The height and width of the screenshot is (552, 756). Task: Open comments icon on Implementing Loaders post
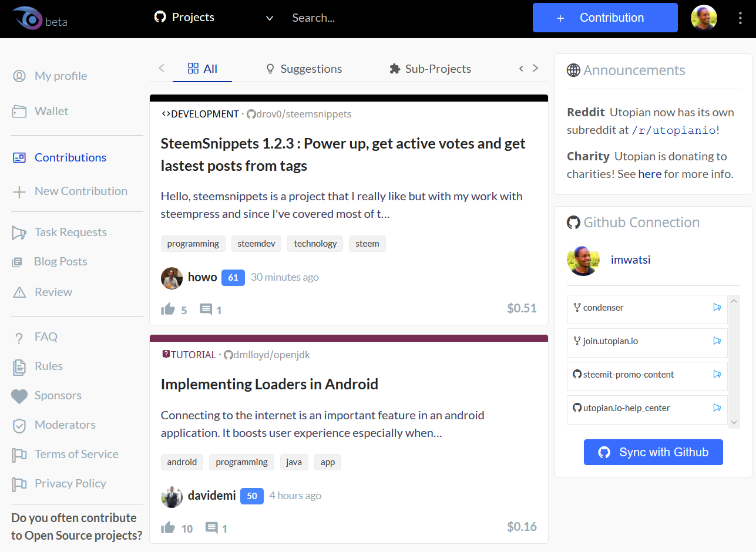(211, 528)
